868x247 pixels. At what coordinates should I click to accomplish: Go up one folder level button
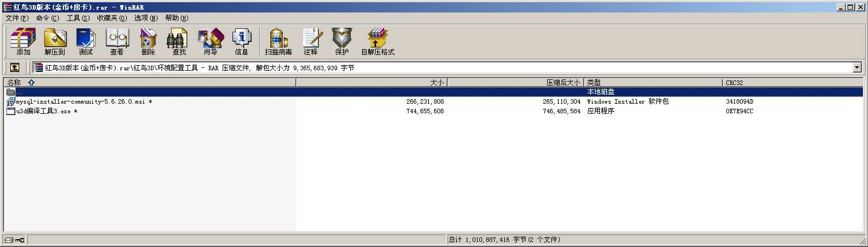pyautogui.click(x=15, y=67)
